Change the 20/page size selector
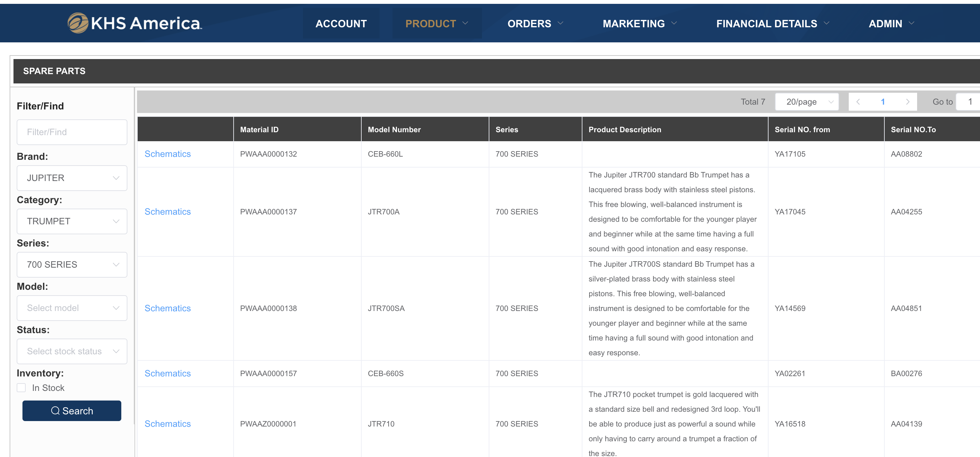 click(807, 102)
